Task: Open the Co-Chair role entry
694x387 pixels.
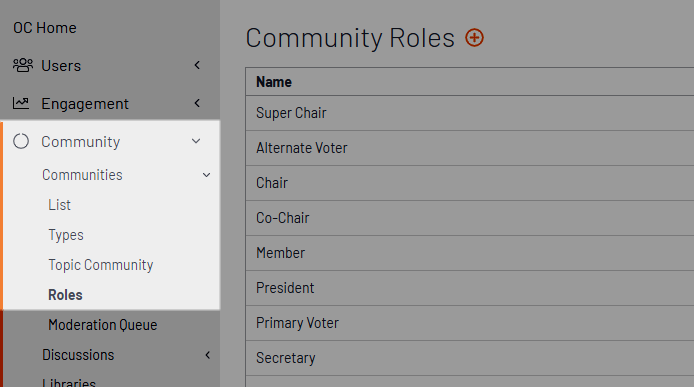Action: click(470, 218)
